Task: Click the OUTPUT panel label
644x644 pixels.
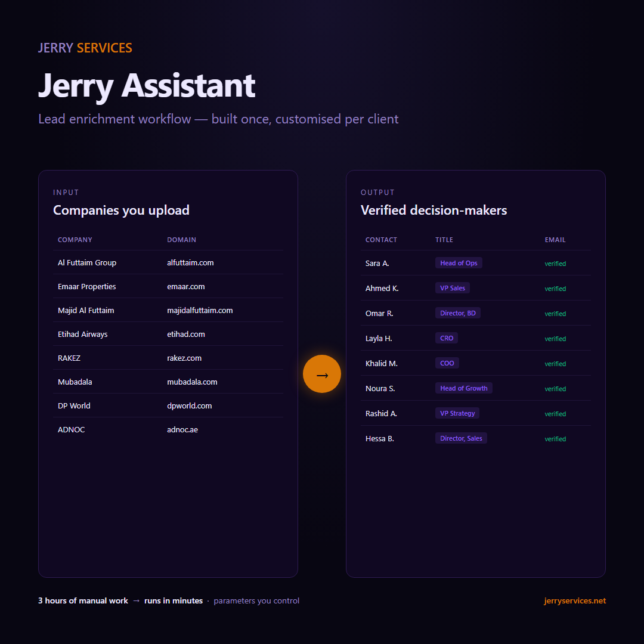Action: [377, 192]
